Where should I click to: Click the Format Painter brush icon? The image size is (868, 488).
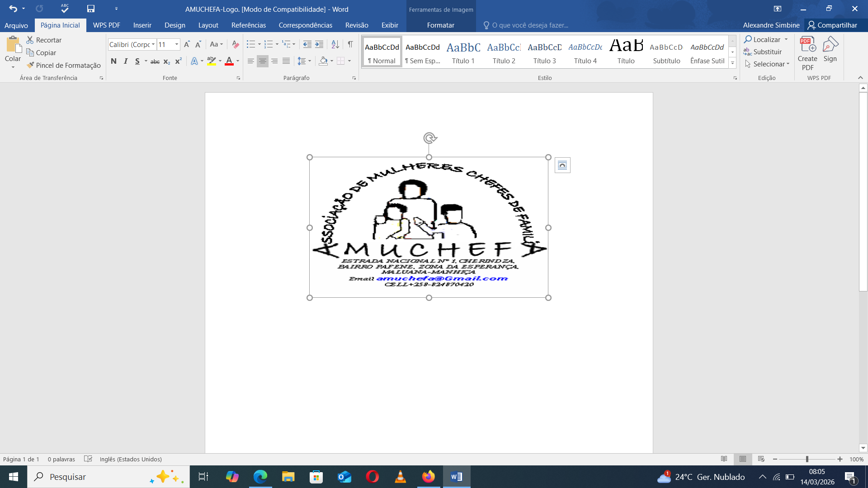30,65
